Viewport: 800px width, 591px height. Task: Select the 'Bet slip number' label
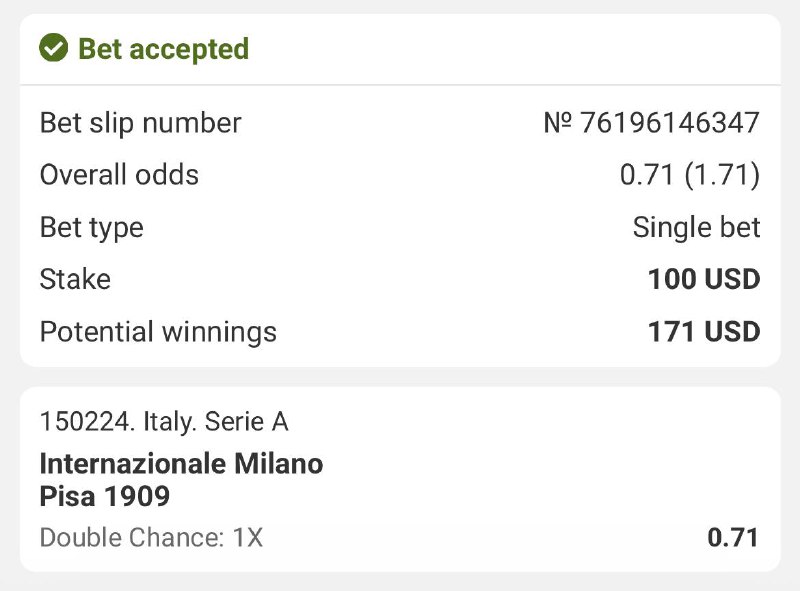(140, 123)
